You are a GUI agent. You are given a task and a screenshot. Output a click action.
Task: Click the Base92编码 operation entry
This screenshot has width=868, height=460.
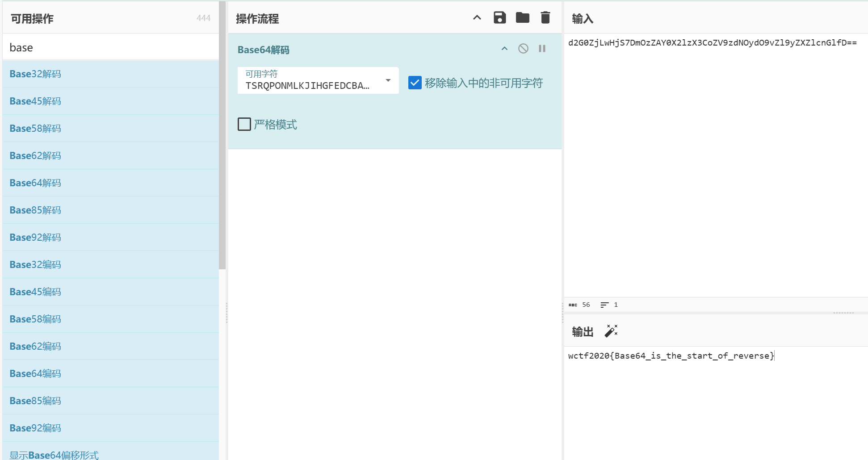coord(35,428)
